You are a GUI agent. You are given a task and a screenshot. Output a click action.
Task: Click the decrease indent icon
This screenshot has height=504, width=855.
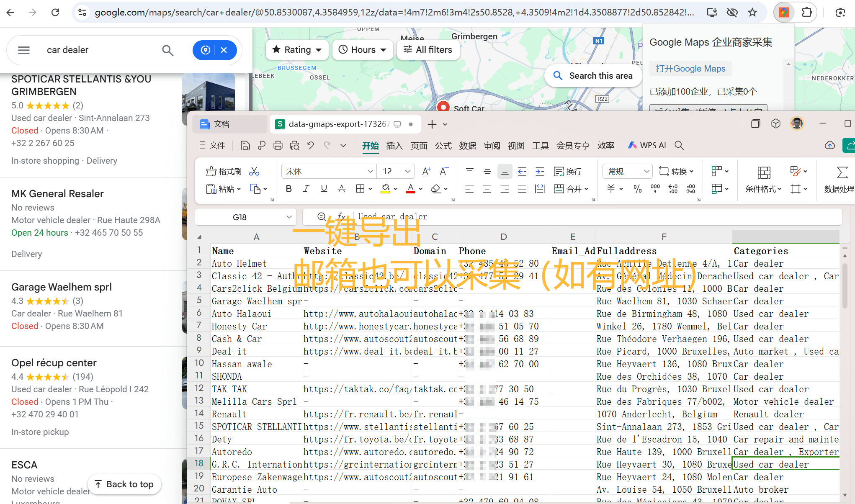point(522,171)
